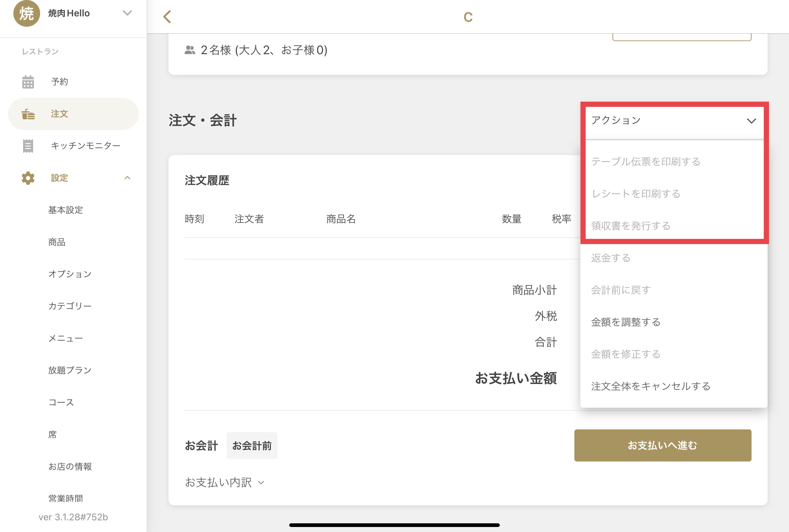
Task: Click the guests people icon
Action: [x=190, y=50]
